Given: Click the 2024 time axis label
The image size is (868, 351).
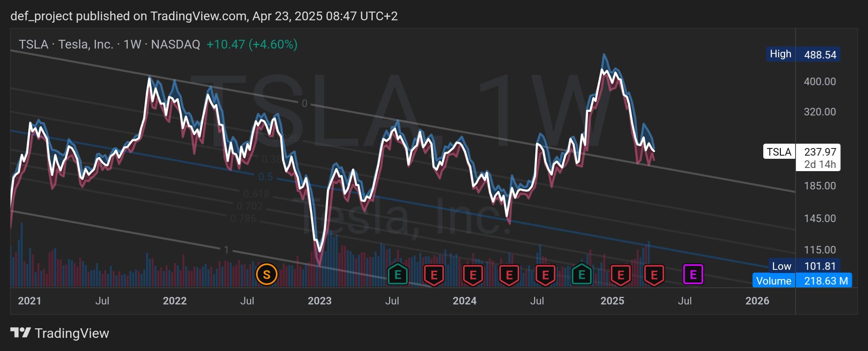Looking at the screenshot, I should point(464,301).
